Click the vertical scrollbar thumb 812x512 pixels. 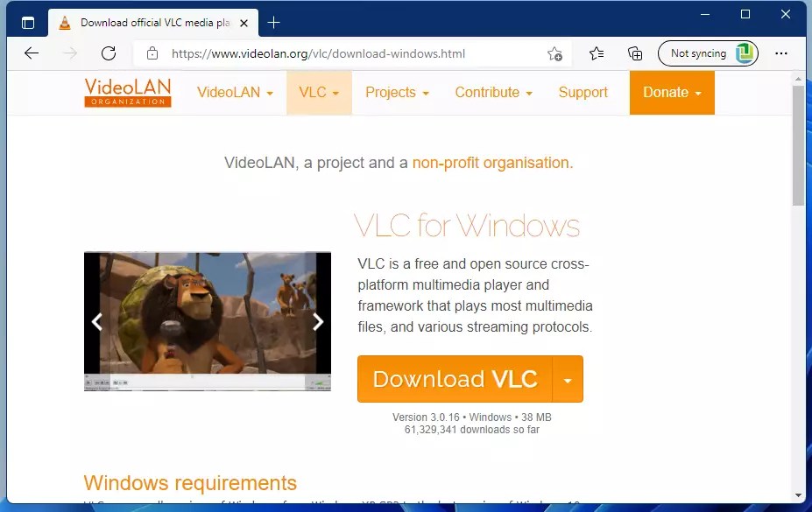click(x=798, y=146)
